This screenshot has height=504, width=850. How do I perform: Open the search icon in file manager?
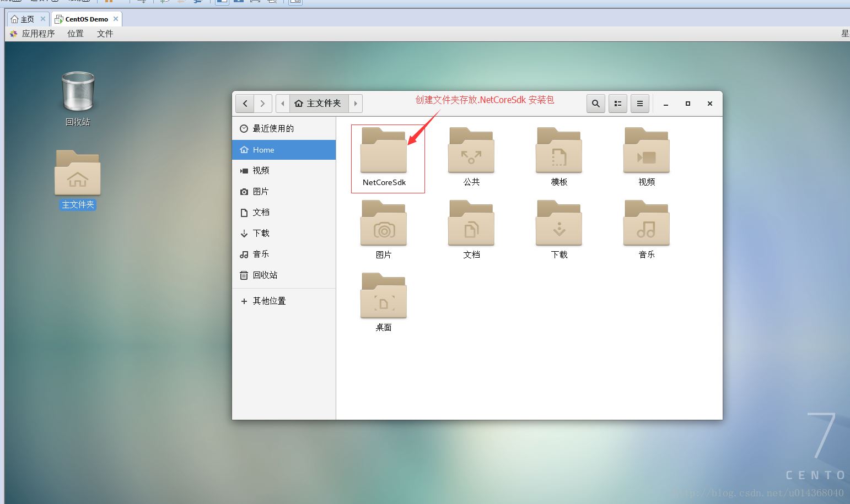[x=595, y=104]
